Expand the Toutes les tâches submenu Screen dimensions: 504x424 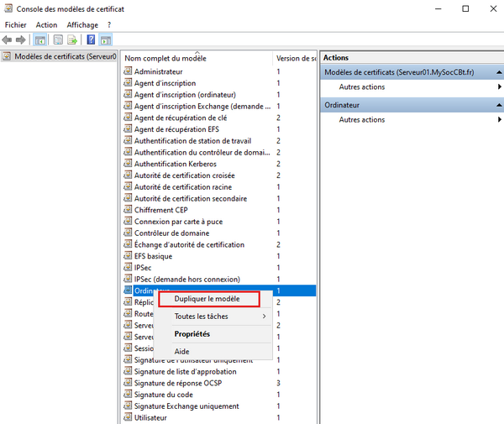pos(218,317)
